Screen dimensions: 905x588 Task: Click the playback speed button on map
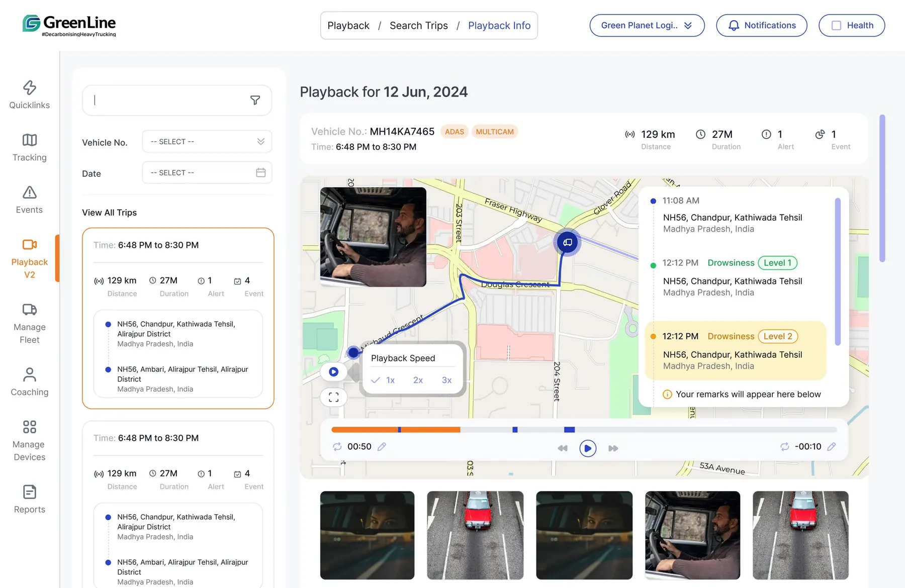tap(333, 372)
